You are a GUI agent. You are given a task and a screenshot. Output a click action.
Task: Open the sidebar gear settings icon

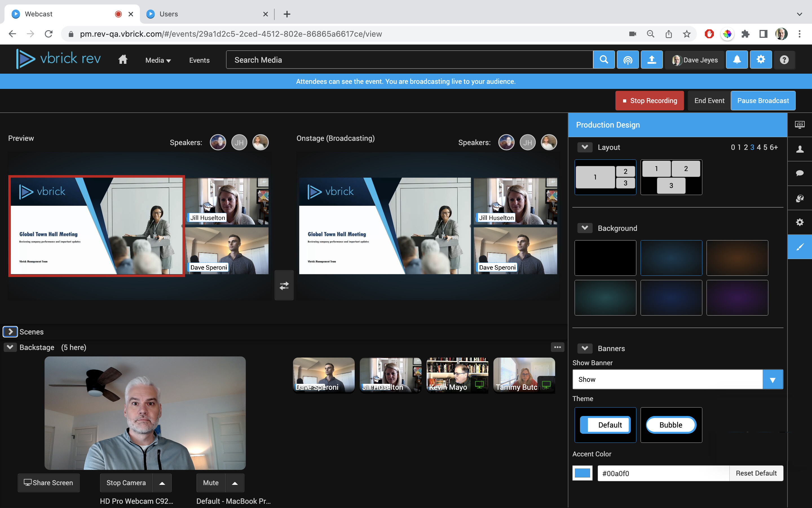click(800, 222)
